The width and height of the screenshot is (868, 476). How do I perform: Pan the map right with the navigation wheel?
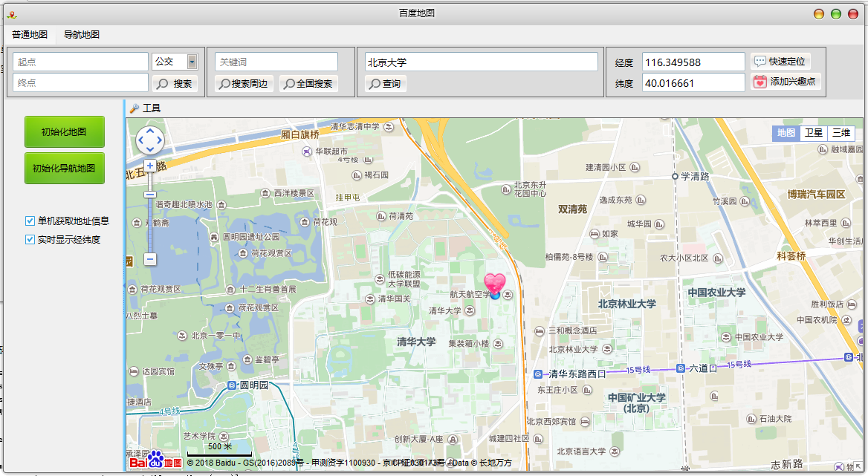160,140
